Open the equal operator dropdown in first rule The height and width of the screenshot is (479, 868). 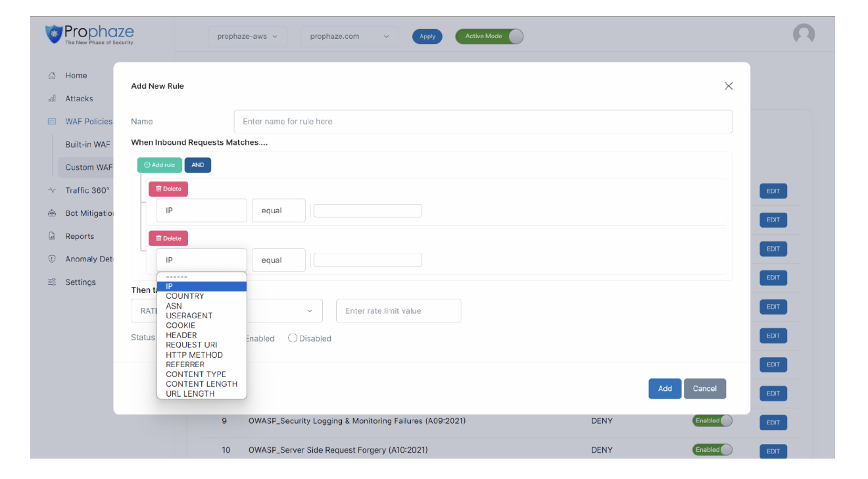(x=279, y=211)
